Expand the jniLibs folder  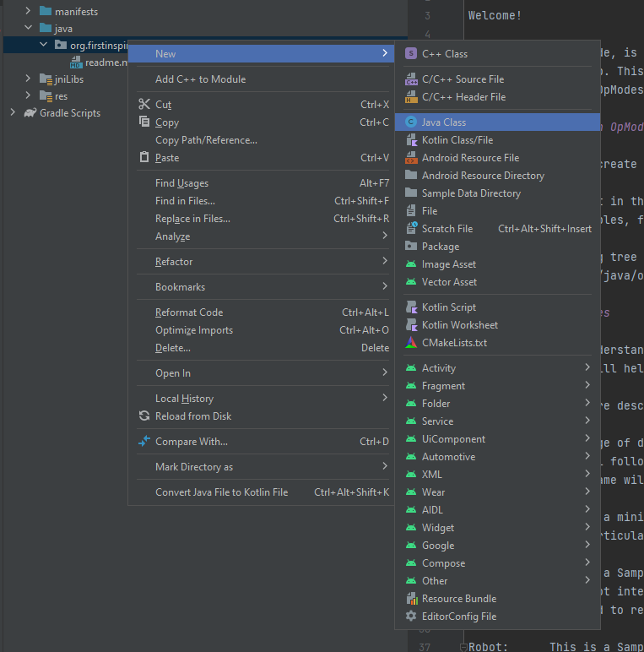[28, 79]
